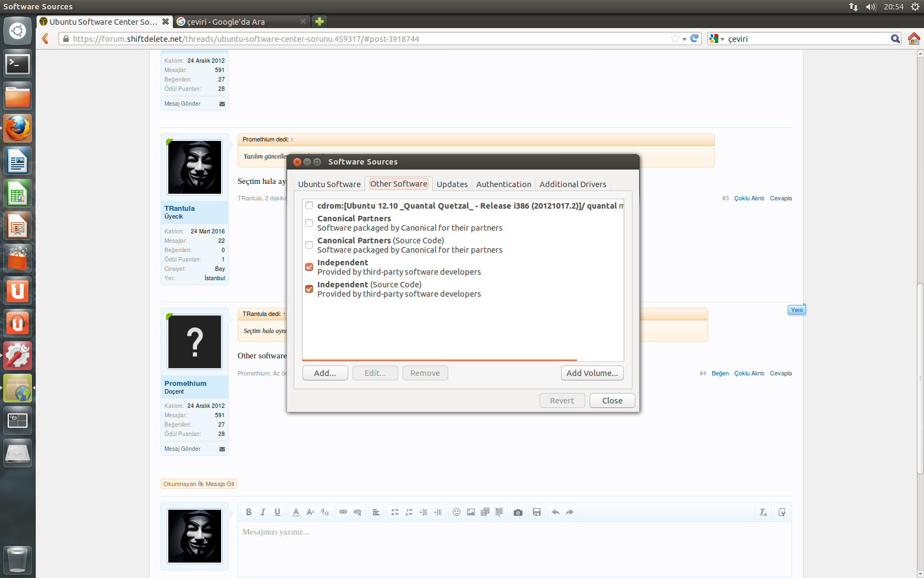This screenshot has height=578, width=924.
Task: Open the smiley emoticon picker
Action: 457,512
